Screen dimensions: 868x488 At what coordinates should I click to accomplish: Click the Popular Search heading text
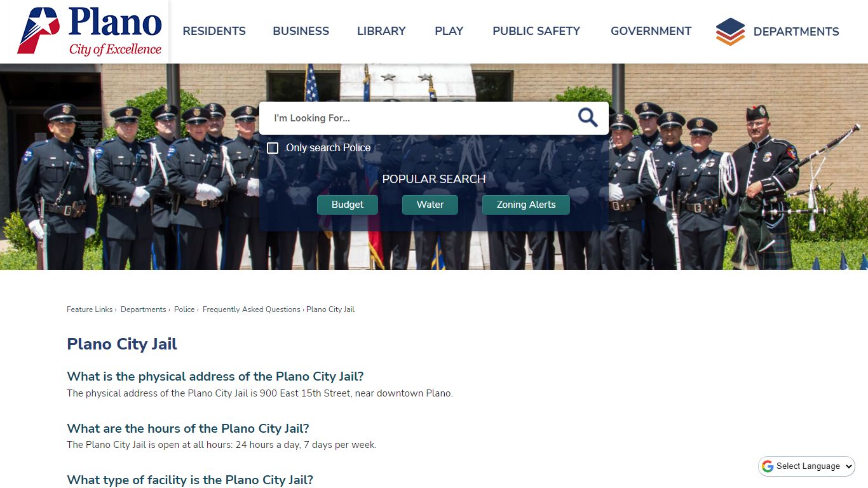[434, 179]
